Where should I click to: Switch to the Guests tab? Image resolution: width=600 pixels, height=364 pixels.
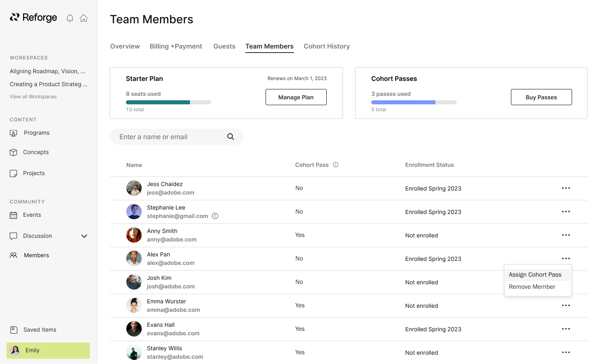click(x=224, y=46)
